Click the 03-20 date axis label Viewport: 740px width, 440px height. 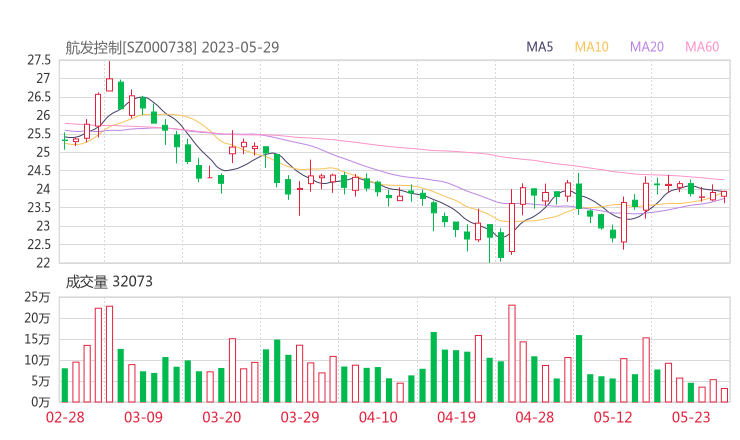click(222, 417)
